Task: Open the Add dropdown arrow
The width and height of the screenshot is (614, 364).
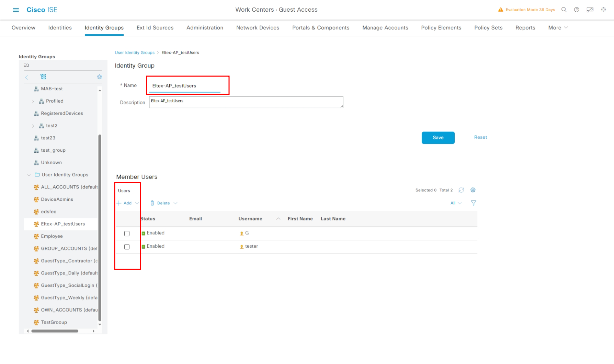Action: point(137,203)
